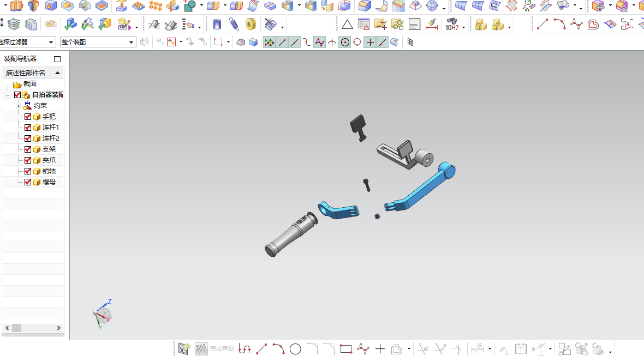The image size is (644, 356).
Task: Select the Studio Spline tool in top-right toolbar
Action: [x=576, y=24]
